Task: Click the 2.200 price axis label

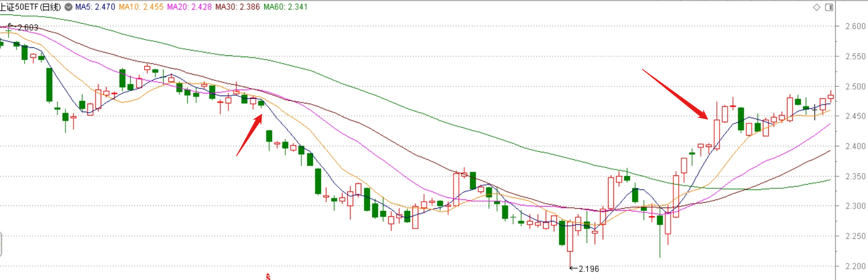Action: (x=855, y=266)
